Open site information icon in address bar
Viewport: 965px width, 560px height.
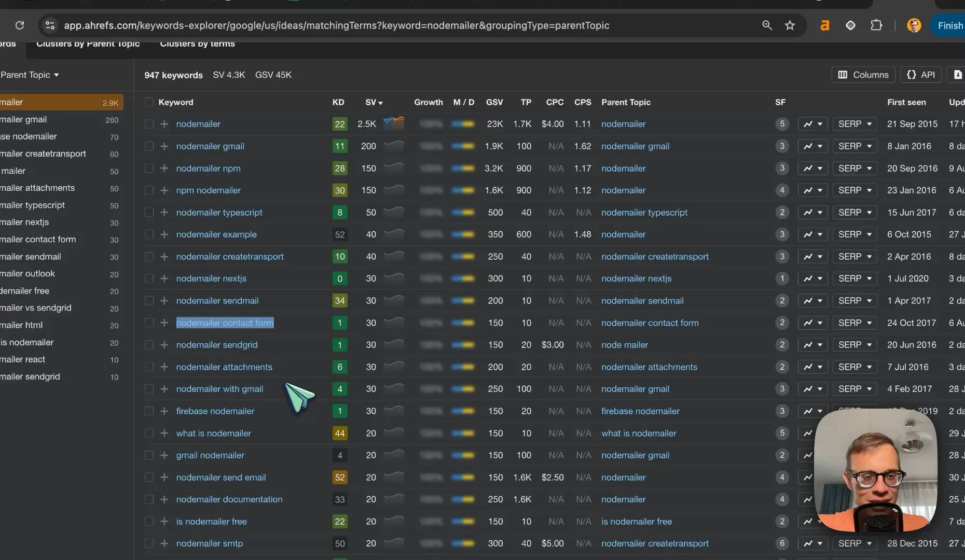point(50,25)
